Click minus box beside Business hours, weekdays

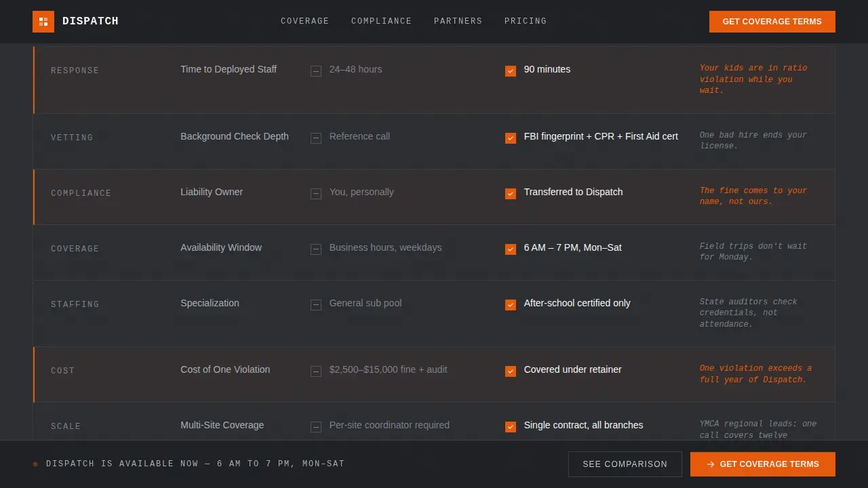[316, 249]
